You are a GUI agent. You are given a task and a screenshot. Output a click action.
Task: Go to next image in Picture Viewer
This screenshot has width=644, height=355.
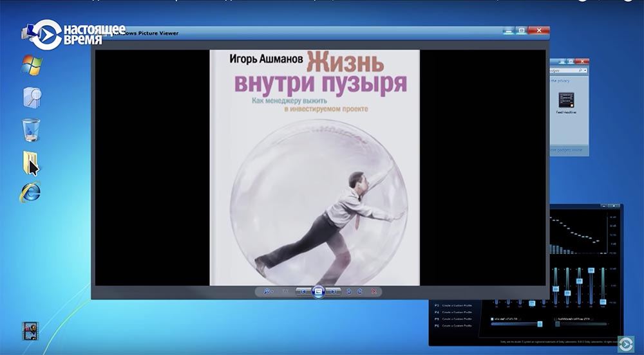pyautogui.click(x=334, y=291)
